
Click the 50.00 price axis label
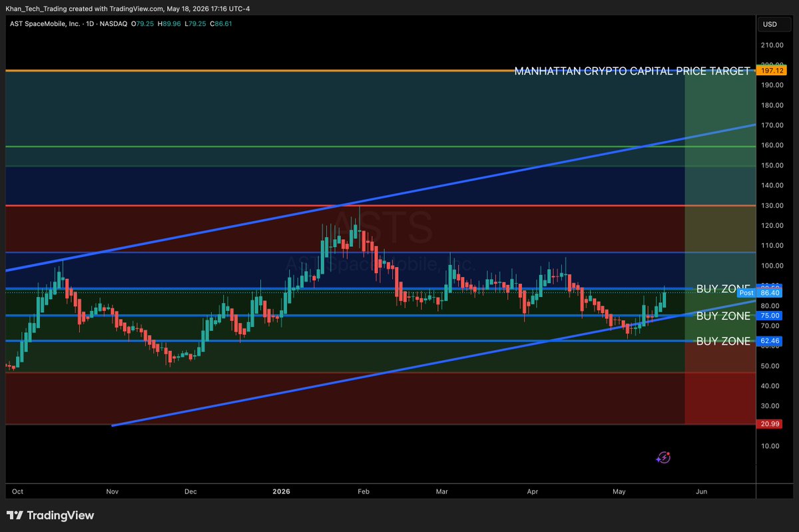(770, 366)
